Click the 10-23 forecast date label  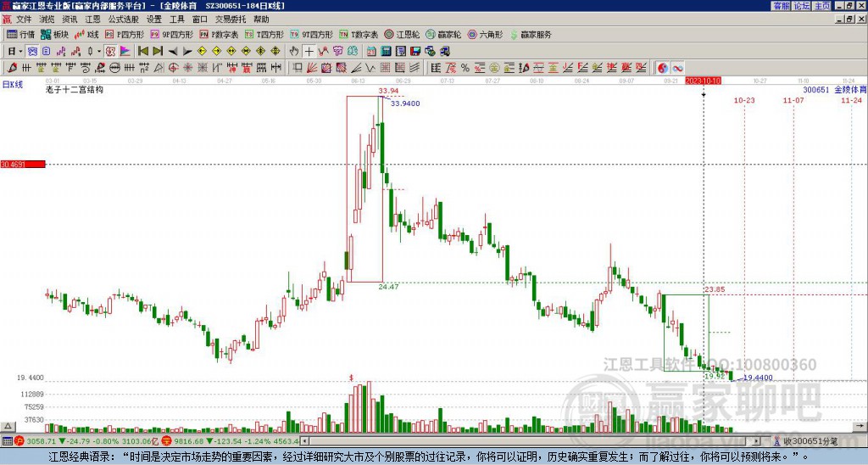click(x=744, y=100)
